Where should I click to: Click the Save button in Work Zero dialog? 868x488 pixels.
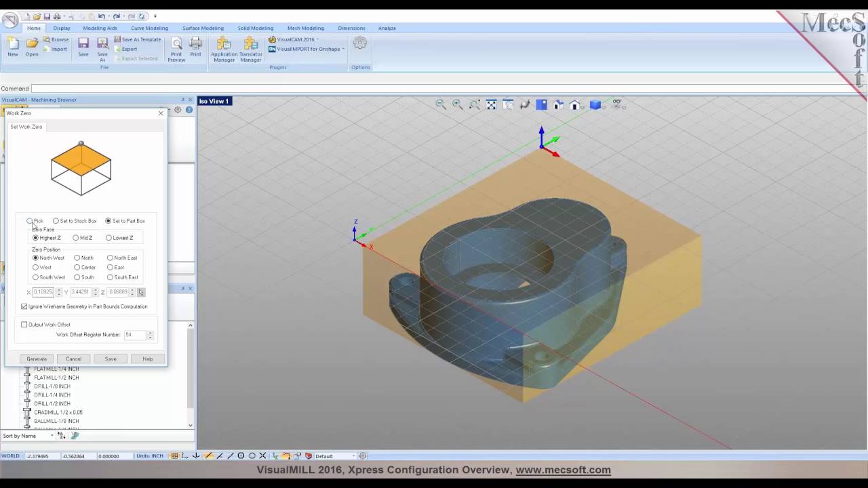coord(111,359)
